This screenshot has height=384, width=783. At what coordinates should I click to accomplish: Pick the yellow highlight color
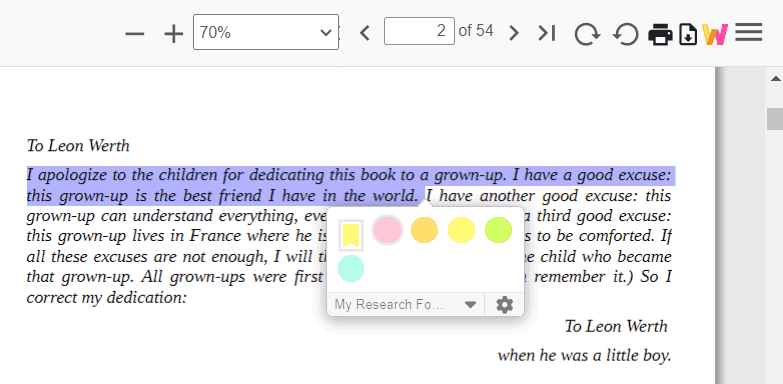[x=461, y=230]
